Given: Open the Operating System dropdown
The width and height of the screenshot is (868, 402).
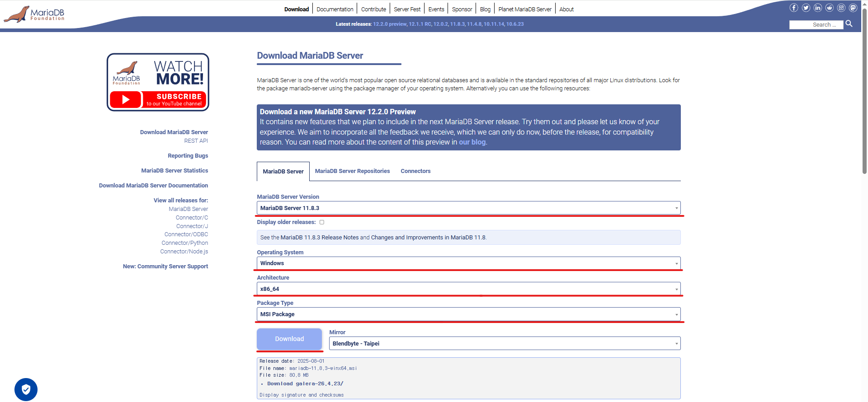Looking at the screenshot, I should click(469, 263).
